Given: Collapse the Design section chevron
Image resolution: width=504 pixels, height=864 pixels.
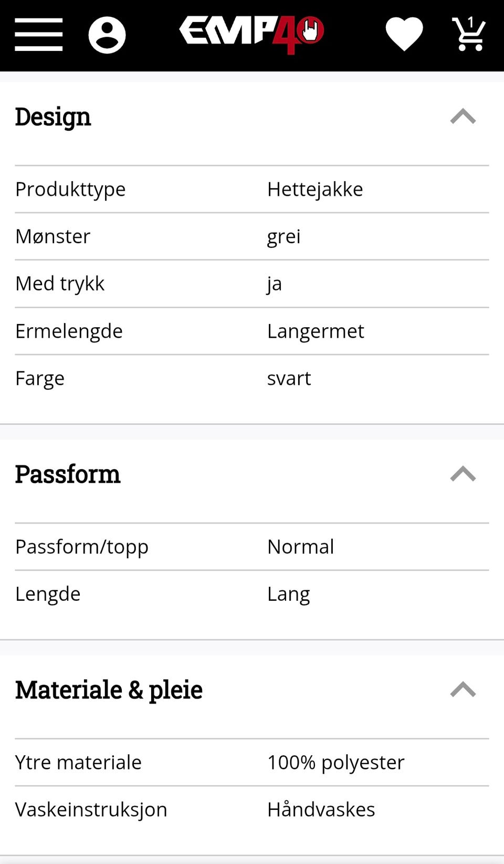Looking at the screenshot, I should click(x=463, y=117).
